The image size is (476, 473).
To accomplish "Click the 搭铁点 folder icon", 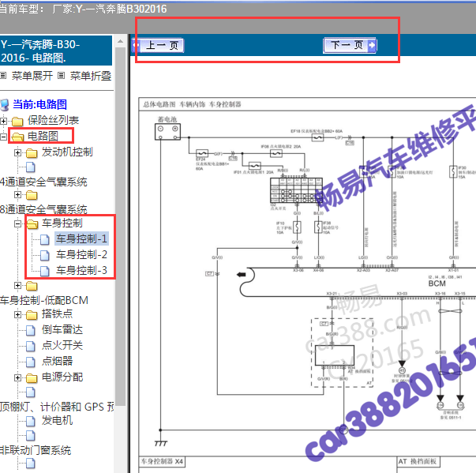I will 32,315.
